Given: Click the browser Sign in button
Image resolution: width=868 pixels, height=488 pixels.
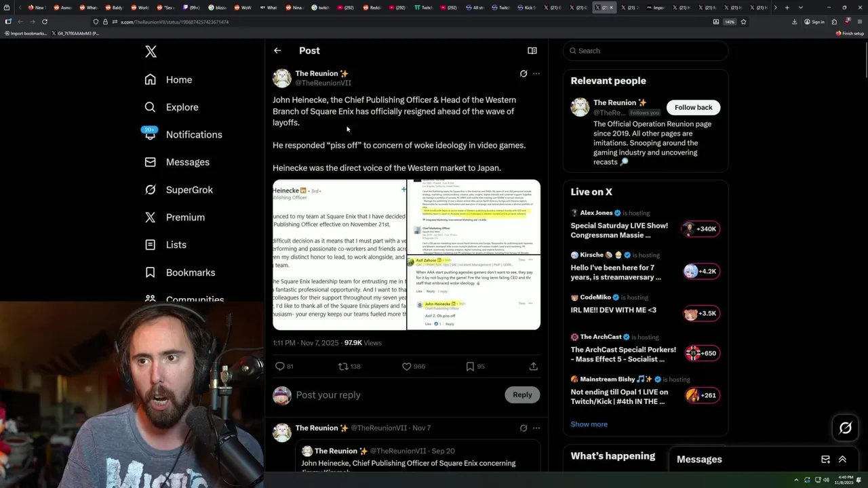Looking at the screenshot, I should pyautogui.click(x=814, y=22).
